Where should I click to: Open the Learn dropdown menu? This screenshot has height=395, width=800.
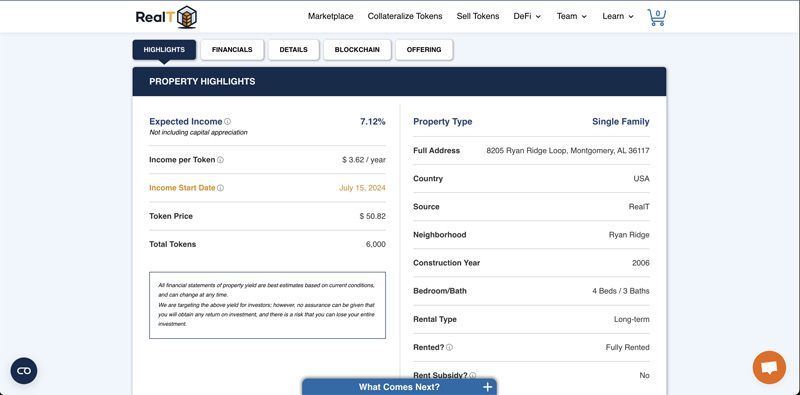click(x=618, y=16)
